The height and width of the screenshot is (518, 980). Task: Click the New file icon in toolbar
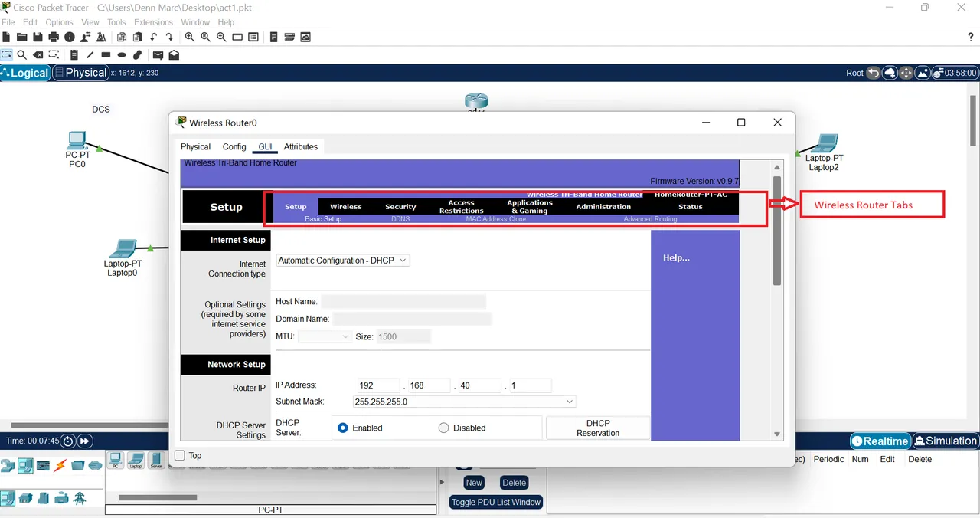[x=7, y=37]
